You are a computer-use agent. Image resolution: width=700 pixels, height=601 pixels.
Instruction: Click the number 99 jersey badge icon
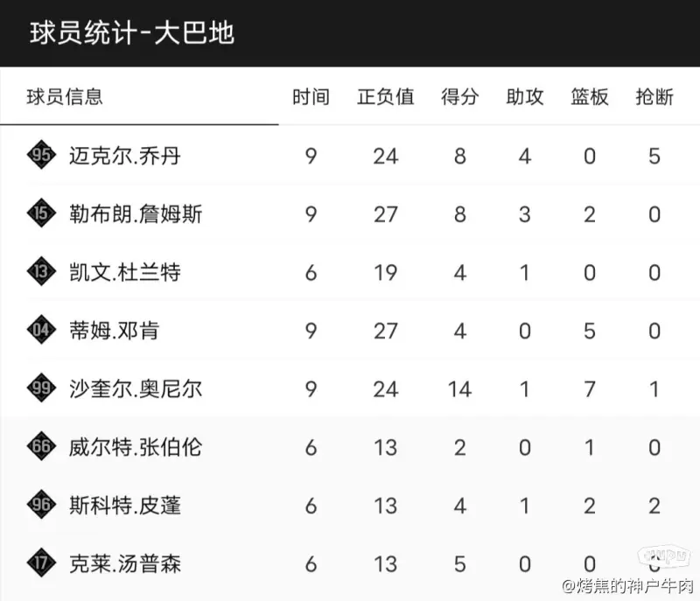40,388
